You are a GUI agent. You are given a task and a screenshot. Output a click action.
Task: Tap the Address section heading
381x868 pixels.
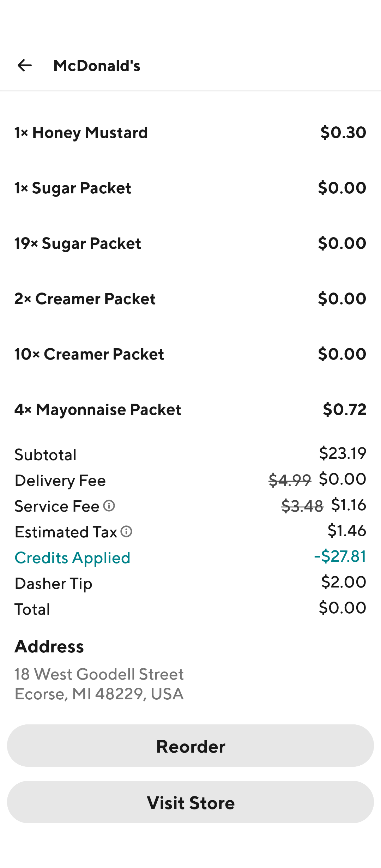(x=49, y=646)
